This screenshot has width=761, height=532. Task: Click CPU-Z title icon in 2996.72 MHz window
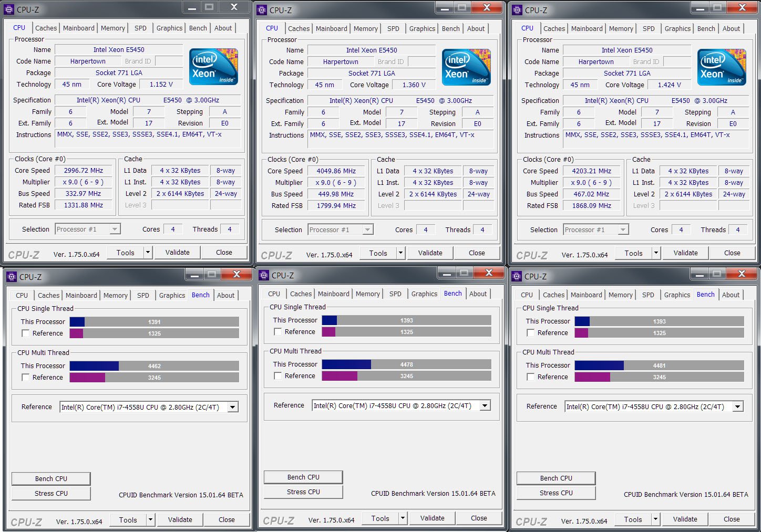click(x=9, y=9)
